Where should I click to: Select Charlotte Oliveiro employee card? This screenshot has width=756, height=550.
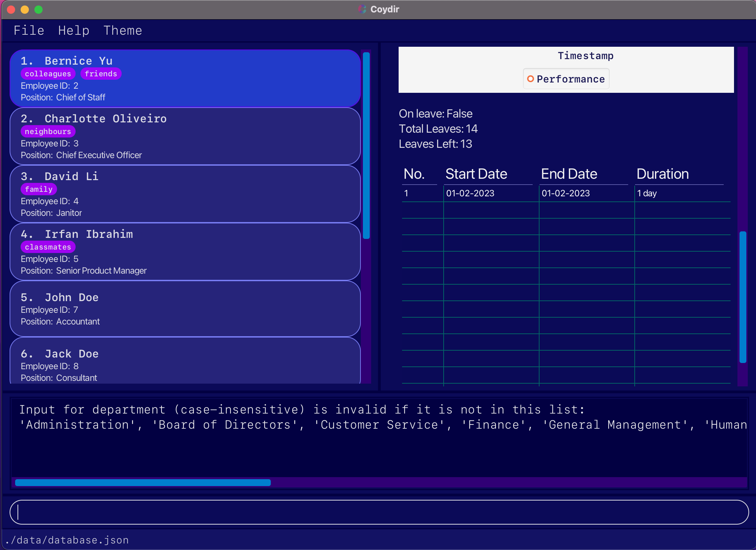coord(185,136)
